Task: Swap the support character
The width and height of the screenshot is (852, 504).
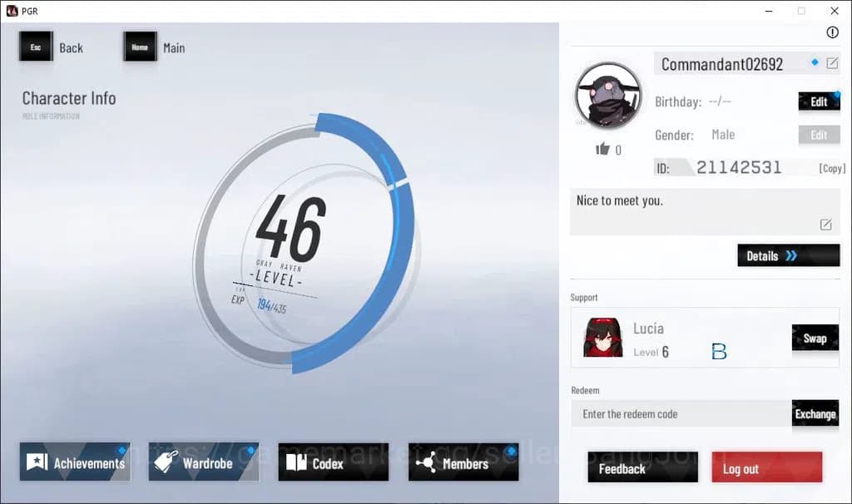Action: (x=815, y=338)
